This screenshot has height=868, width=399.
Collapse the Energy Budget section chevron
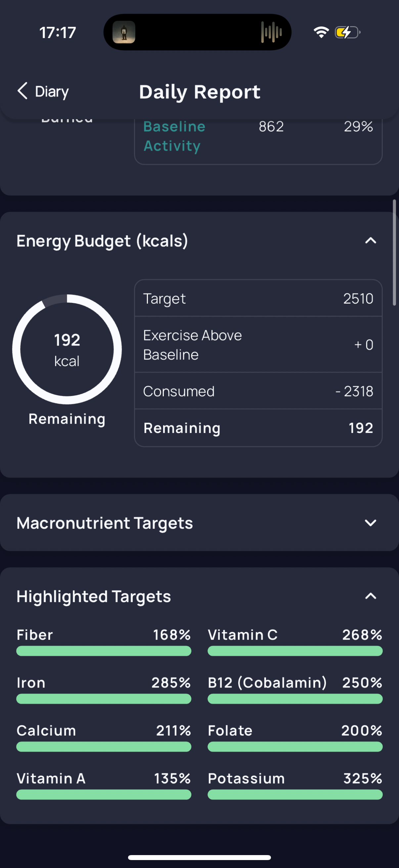point(370,241)
